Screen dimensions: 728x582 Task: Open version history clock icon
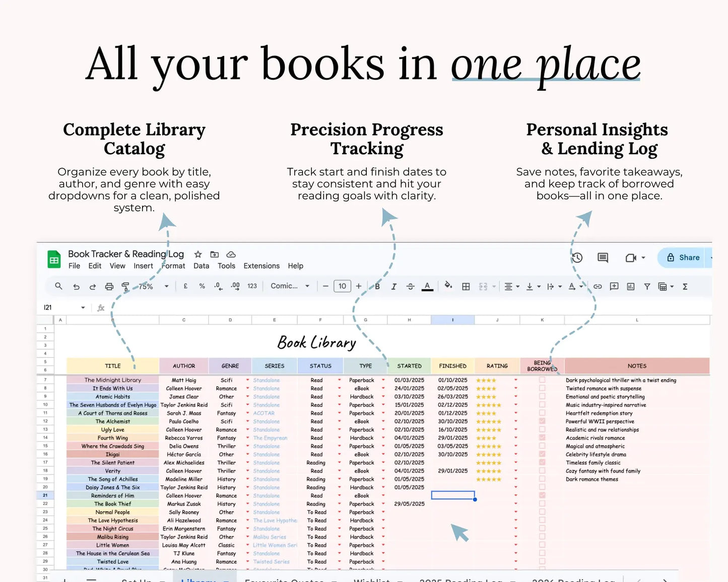pos(577,258)
